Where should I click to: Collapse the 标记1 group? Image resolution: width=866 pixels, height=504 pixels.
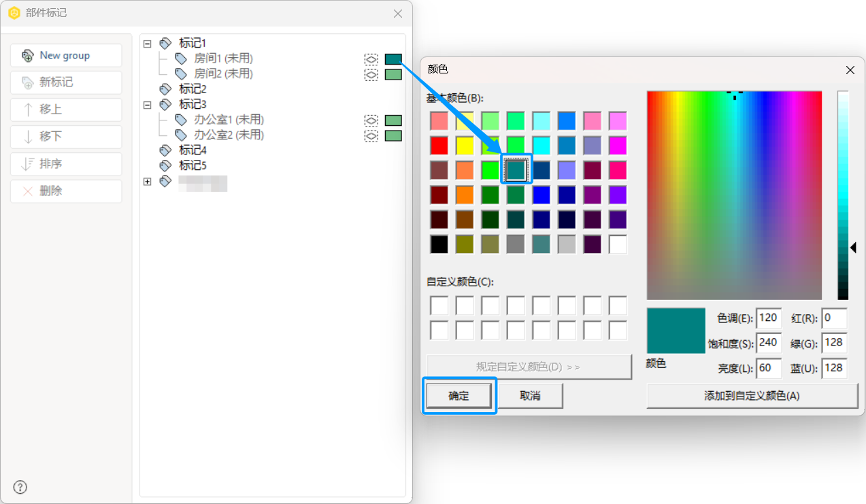147,43
